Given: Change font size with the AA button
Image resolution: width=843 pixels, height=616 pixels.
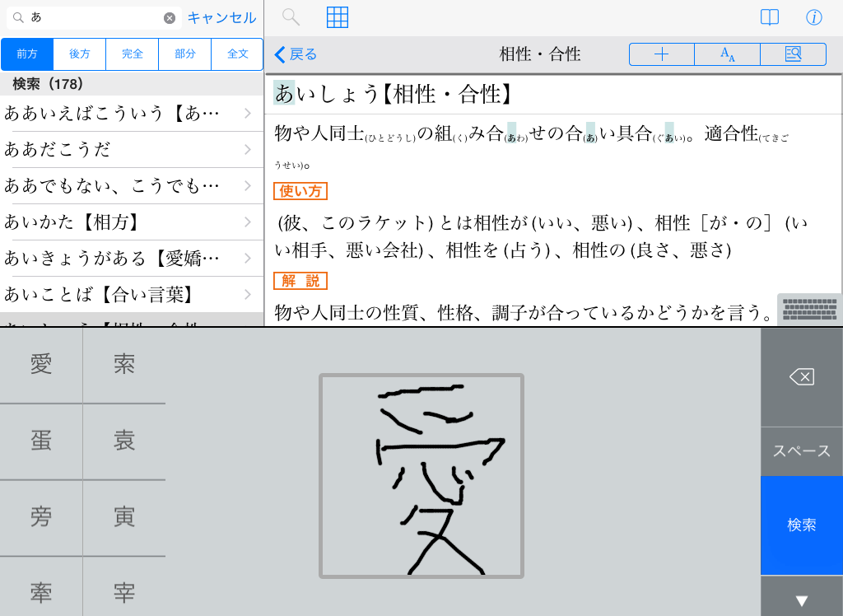Looking at the screenshot, I should tap(728, 54).
